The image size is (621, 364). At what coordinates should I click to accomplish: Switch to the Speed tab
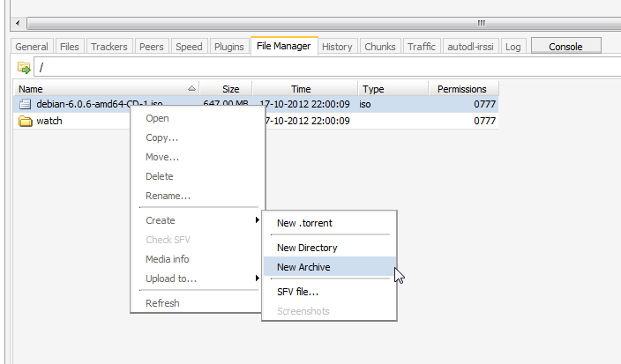pos(189,47)
